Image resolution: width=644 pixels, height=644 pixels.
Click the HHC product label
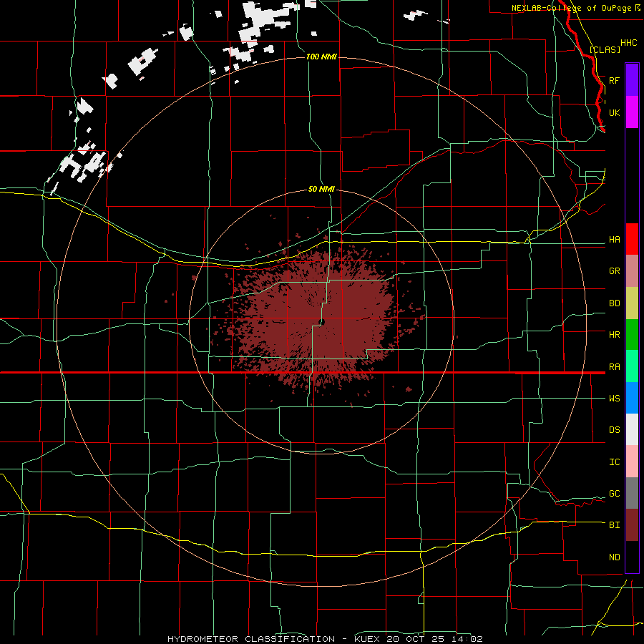tap(628, 43)
